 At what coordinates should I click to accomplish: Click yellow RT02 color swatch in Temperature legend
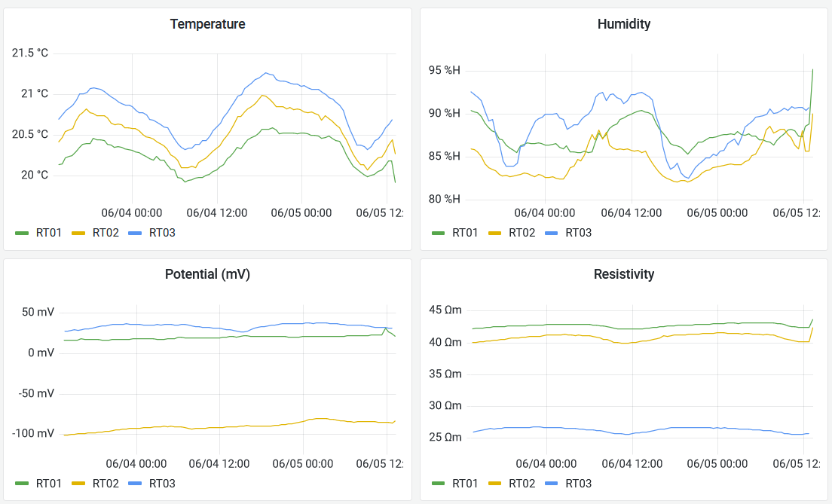[78, 234]
